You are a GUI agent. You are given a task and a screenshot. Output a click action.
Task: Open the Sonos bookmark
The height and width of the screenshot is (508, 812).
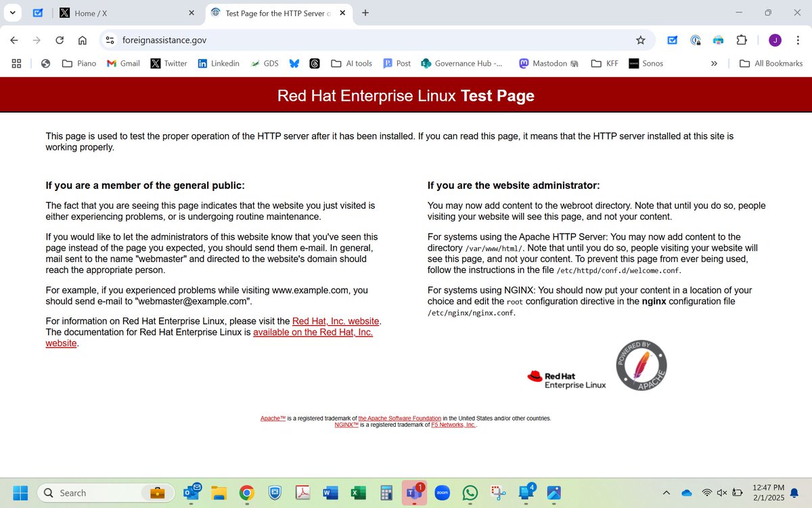(x=646, y=63)
